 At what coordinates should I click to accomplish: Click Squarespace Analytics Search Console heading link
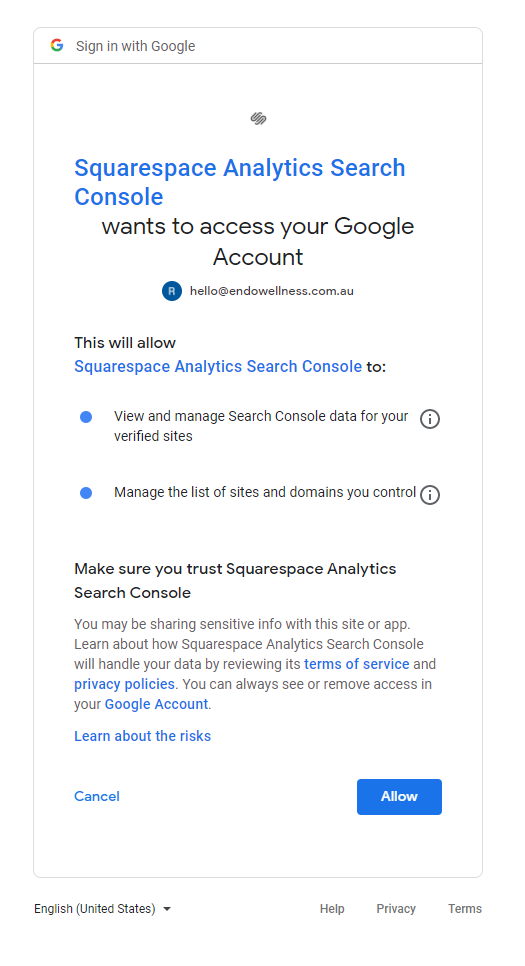(x=240, y=182)
